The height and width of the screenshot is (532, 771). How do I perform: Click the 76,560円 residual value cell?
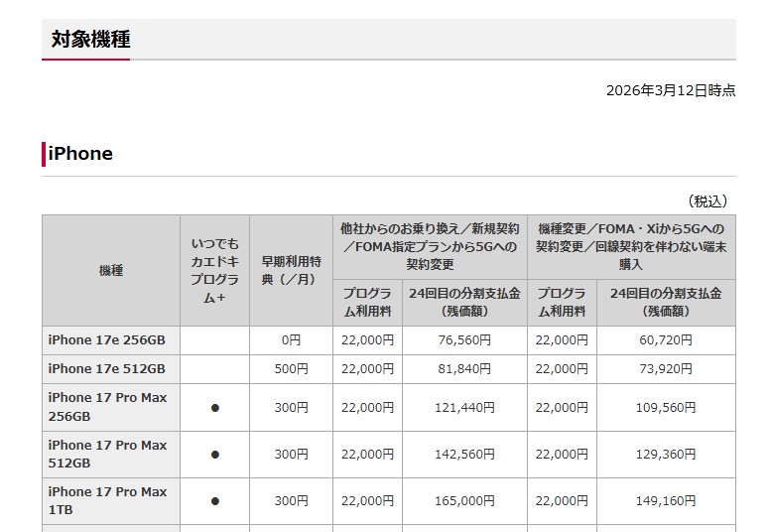click(463, 340)
